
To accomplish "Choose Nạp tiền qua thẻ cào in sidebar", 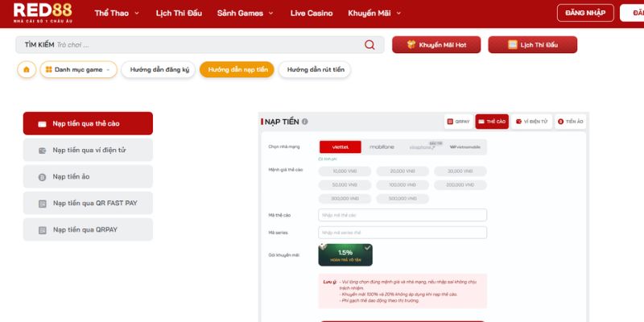I will (x=88, y=123).
